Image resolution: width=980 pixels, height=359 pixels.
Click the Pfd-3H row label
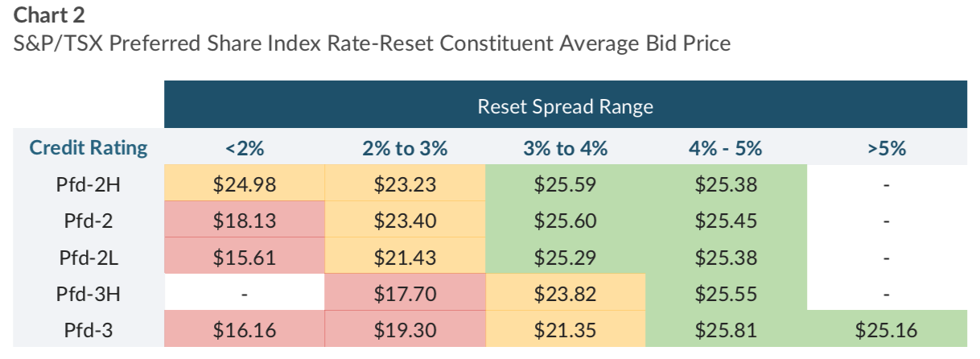click(x=89, y=294)
